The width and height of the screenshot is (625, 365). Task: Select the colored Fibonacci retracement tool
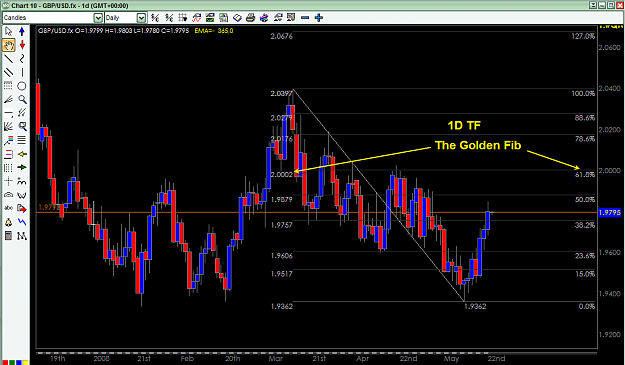[x=8, y=140]
